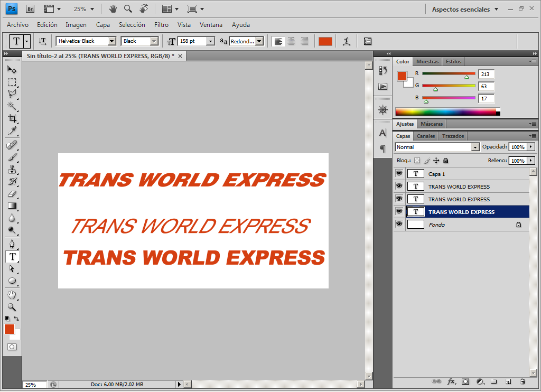Choose the Magic Wand tool
Image resolution: width=541 pixels, height=392 pixels.
(12, 106)
